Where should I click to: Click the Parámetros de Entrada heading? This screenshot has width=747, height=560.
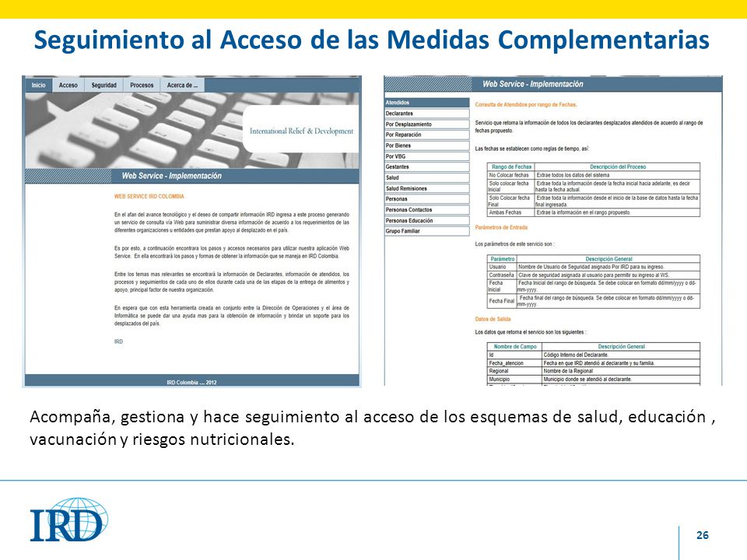click(501, 228)
